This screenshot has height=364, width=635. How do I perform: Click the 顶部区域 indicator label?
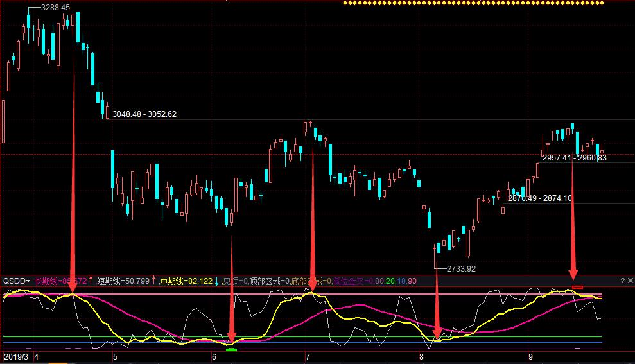pos(269,281)
